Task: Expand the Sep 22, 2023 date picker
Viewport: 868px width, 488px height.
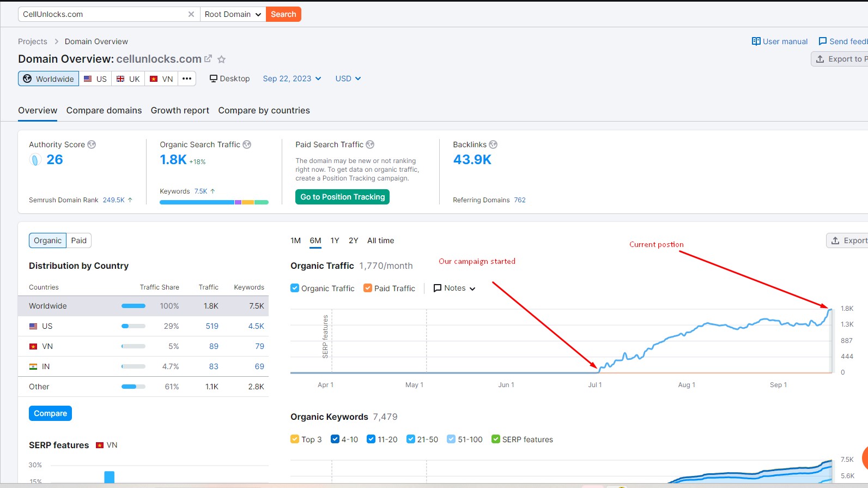Action: pos(292,79)
